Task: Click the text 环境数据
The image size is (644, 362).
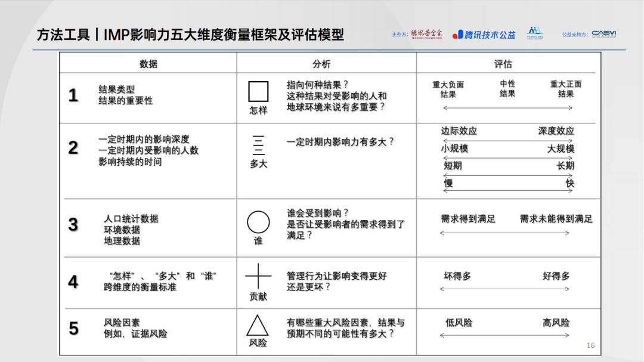Action: pos(122,230)
